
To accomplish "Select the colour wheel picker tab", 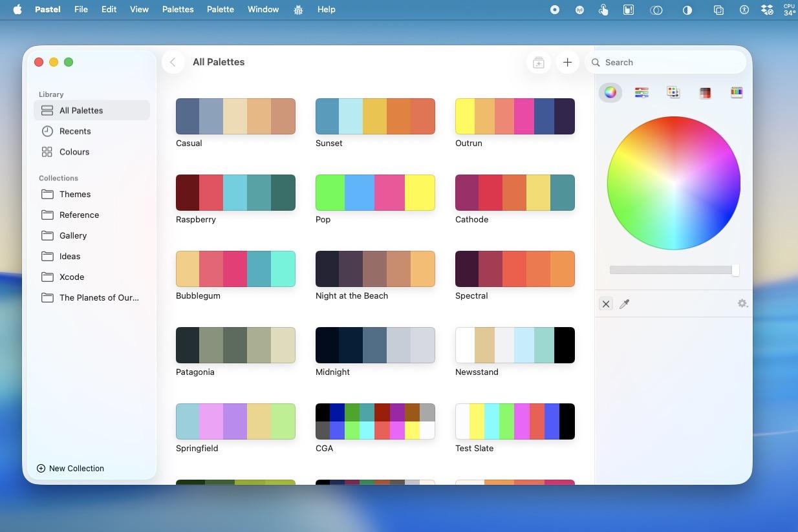I will click(x=610, y=92).
